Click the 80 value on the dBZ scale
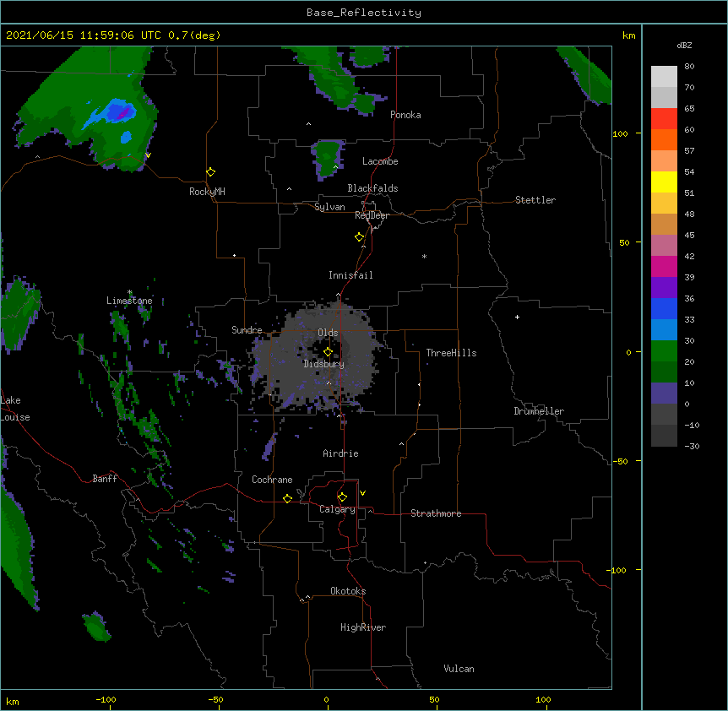Image resolution: width=728 pixels, height=711 pixels. pyautogui.click(x=689, y=67)
